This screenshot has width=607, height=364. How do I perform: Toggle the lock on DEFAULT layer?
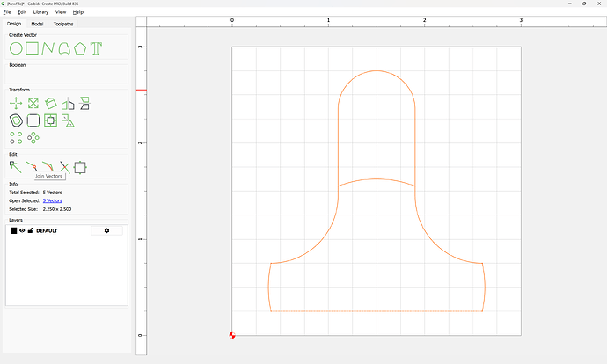[31, 230]
